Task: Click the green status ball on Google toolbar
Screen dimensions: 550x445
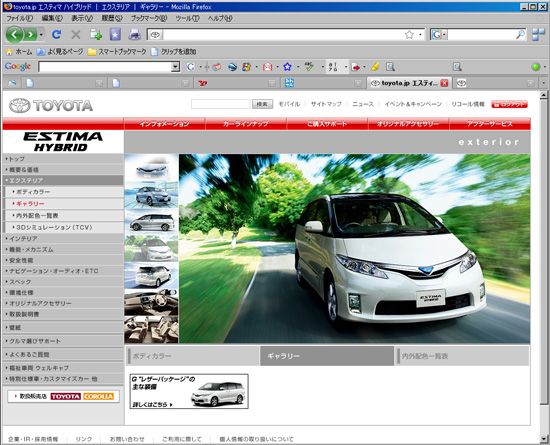Action: coord(536,67)
